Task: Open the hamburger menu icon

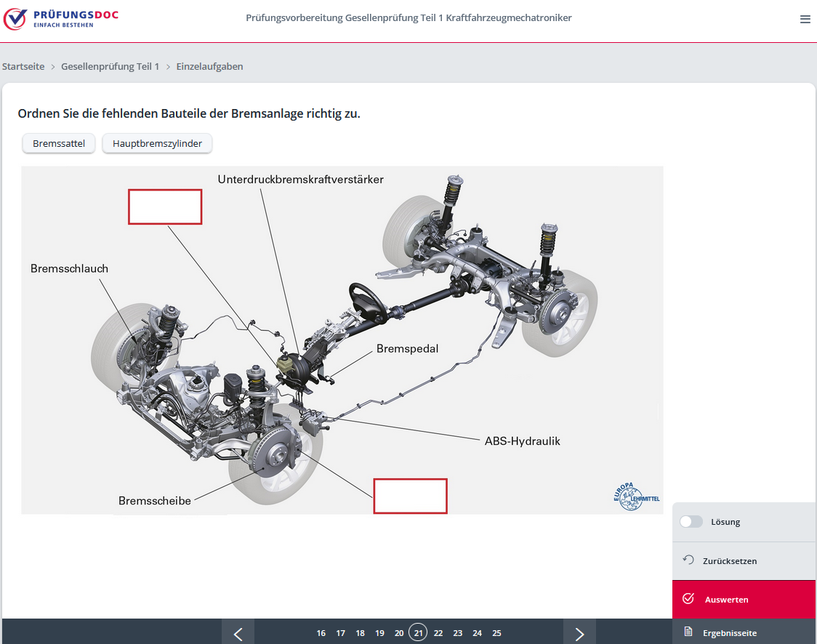Action: (805, 20)
